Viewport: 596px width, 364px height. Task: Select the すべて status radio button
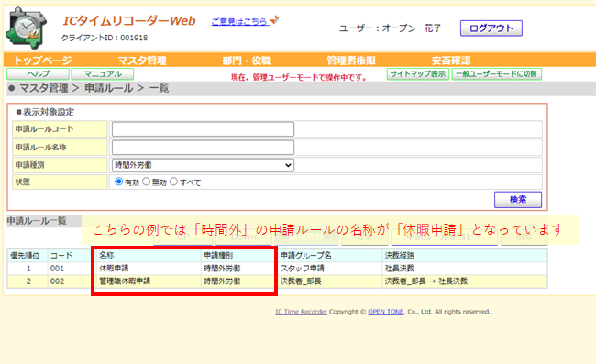pyautogui.click(x=173, y=182)
